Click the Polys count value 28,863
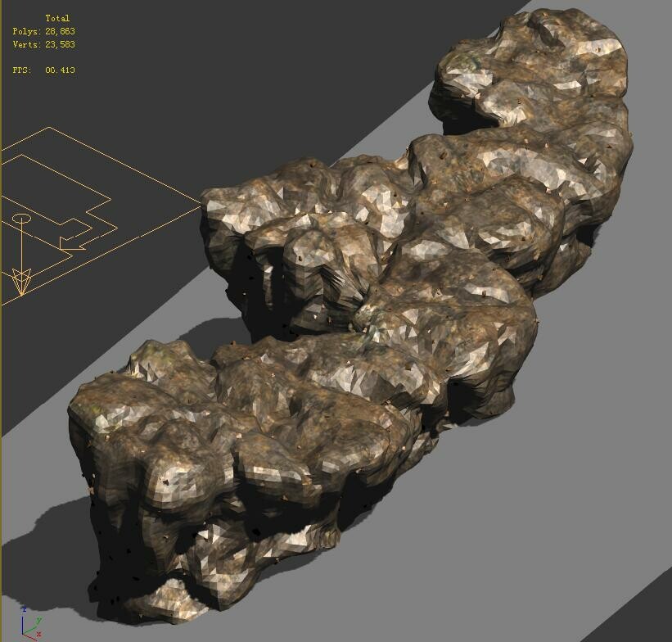The width and height of the screenshot is (672, 642). coord(60,31)
